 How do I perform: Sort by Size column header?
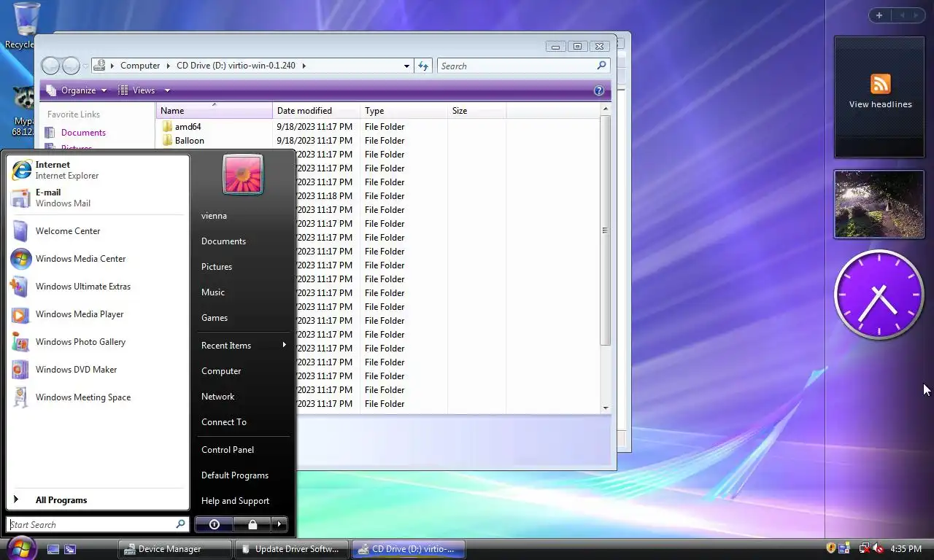[x=477, y=111]
